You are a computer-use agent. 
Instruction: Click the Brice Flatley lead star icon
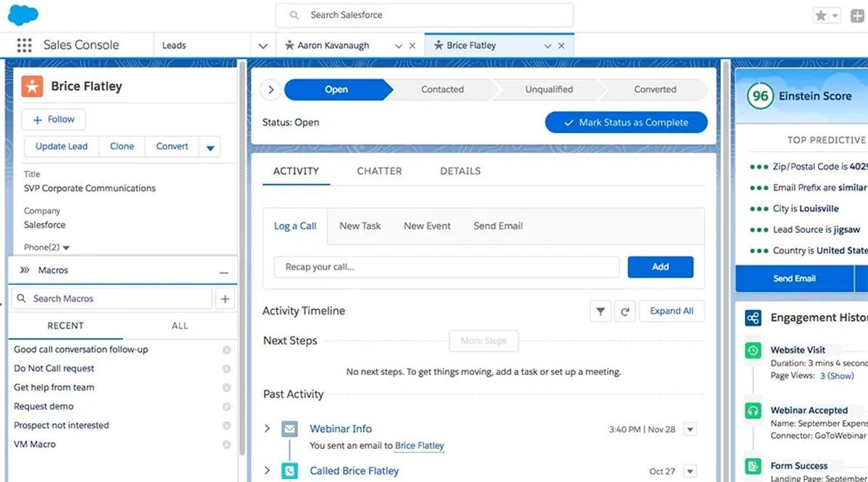click(x=32, y=86)
